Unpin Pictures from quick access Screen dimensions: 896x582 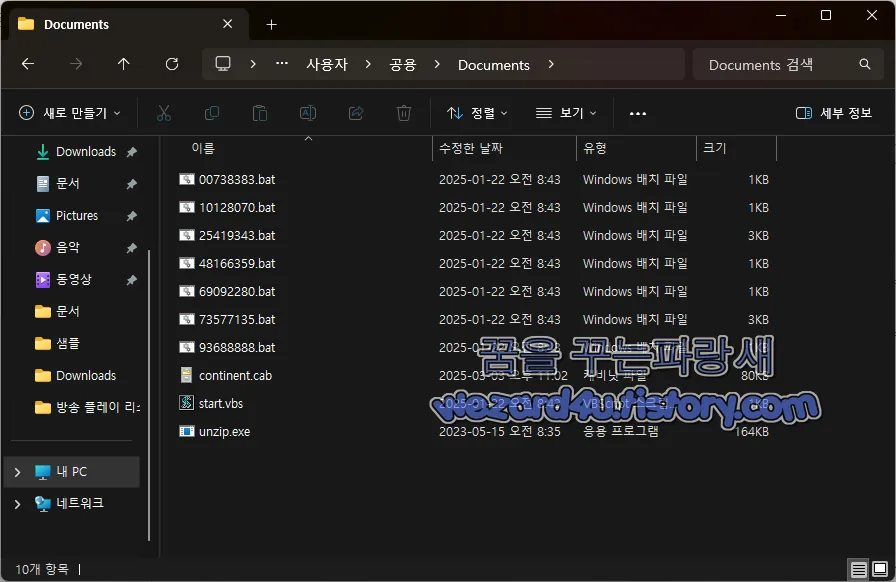click(x=131, y=216)
